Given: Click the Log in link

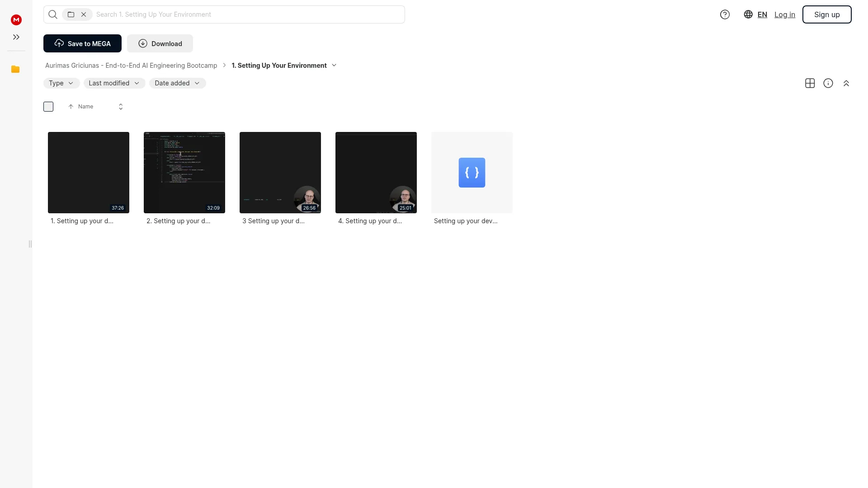Looking at the screenshot, I should pos(785,14).
